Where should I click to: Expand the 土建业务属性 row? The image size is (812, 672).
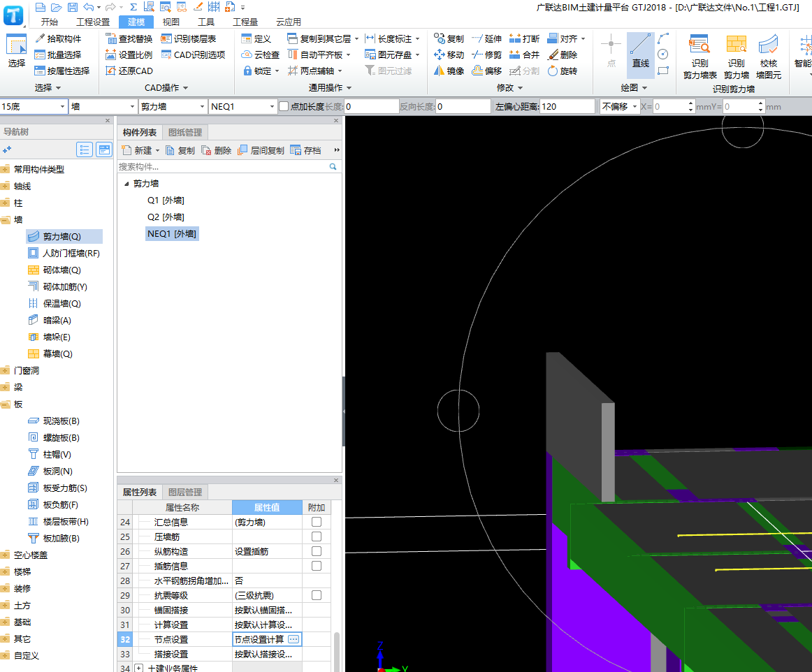tap(139, 669)
